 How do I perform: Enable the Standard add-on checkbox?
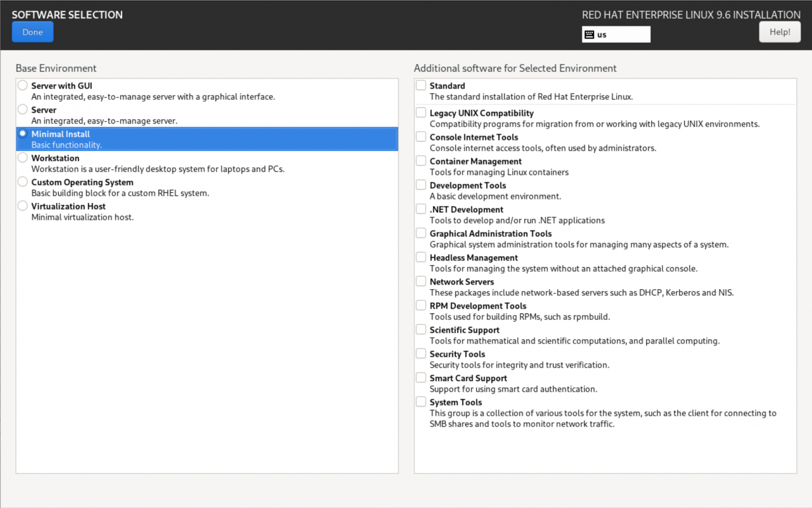[421, 85]
